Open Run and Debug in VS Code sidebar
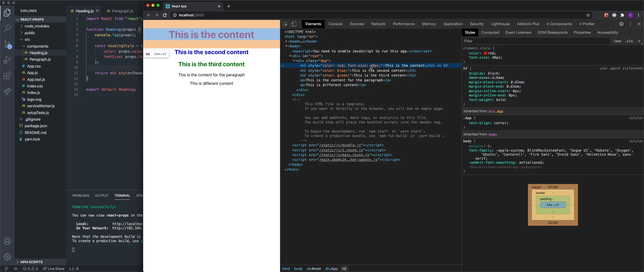Screen dimensions: 644x272 coord(7,60)
